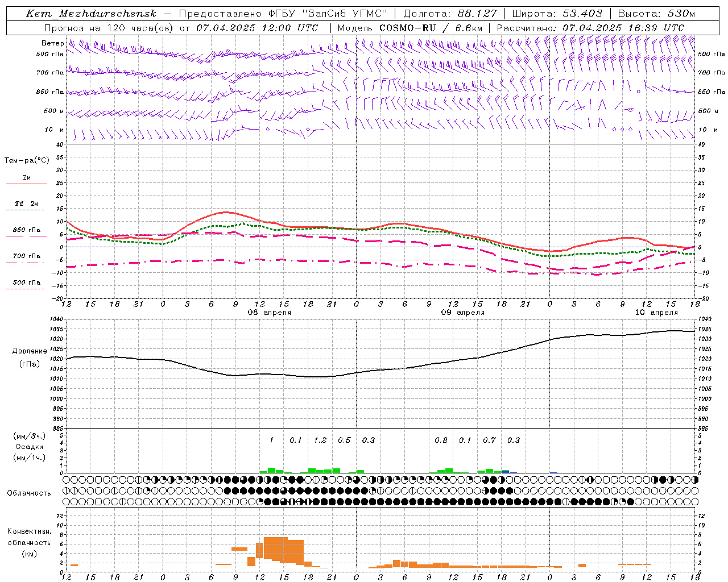The image size is (728, 582).
Task: Click the 10 апреля date label
Action: point(656,313)
